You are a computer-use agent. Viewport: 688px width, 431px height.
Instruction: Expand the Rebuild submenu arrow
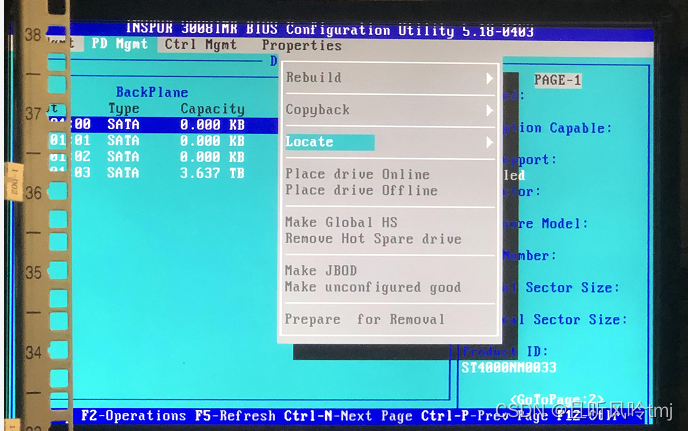pyautogui.click(x=490, y=78)
